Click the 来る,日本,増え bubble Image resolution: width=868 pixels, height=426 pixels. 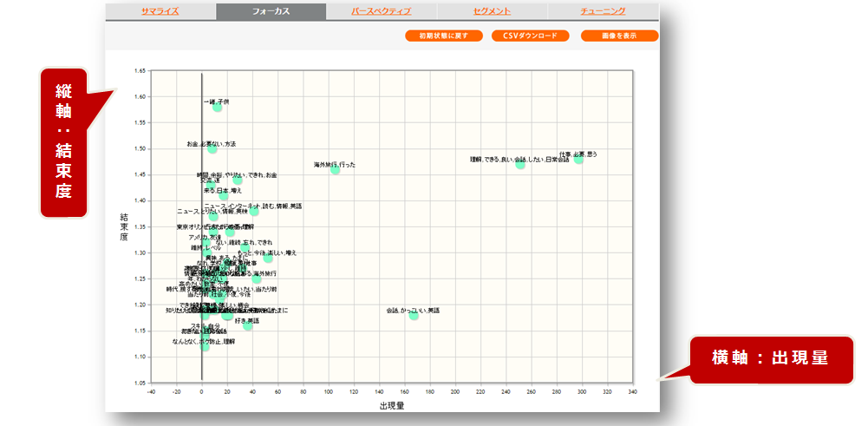[224, 196]
